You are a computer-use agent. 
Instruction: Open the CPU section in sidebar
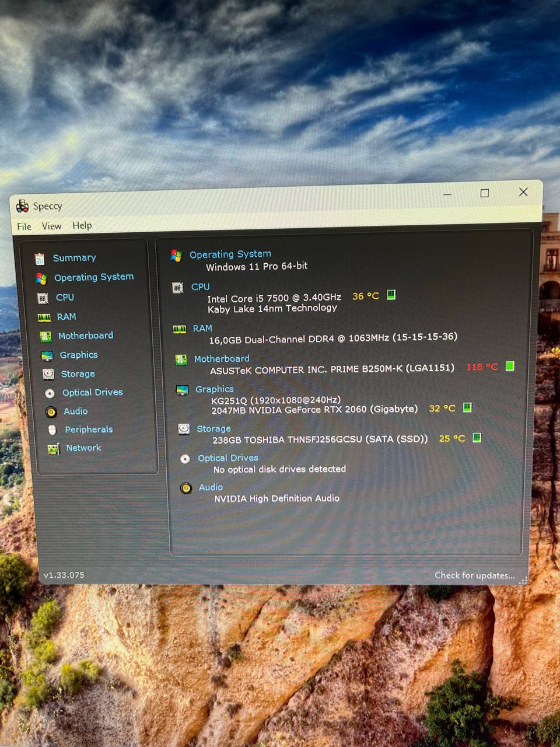point(65,298)
